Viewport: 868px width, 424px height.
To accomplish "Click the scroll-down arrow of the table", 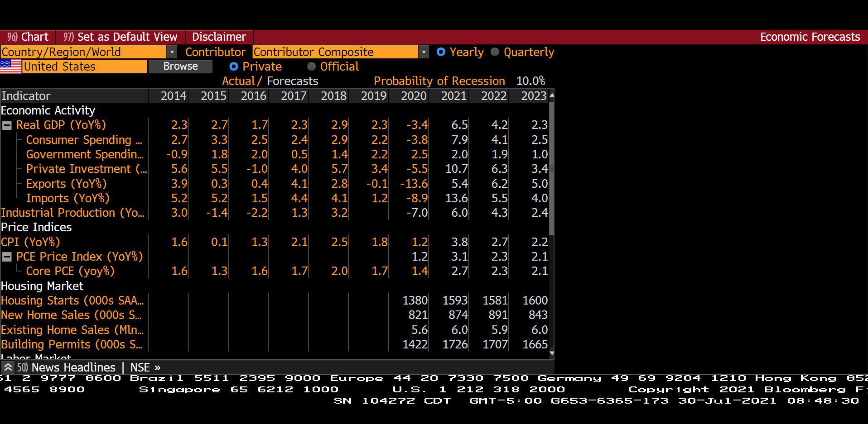I will (551, 353).
